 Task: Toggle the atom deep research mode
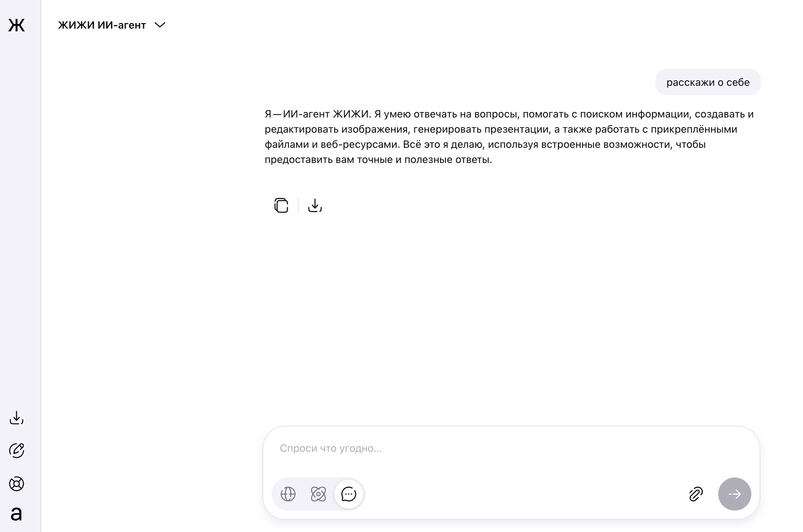pos(318,494)
